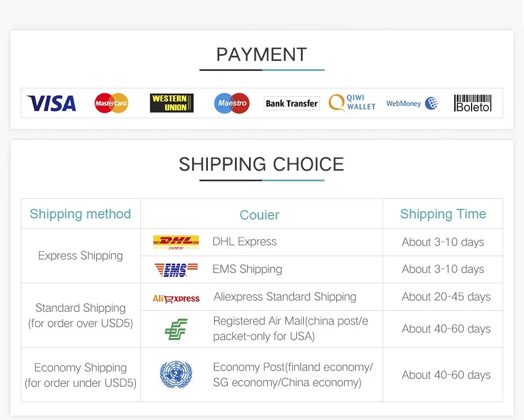The height and width of the screenshot is (420, 524).
Task: Select the AliExpress logo
Action: (176, 298)
